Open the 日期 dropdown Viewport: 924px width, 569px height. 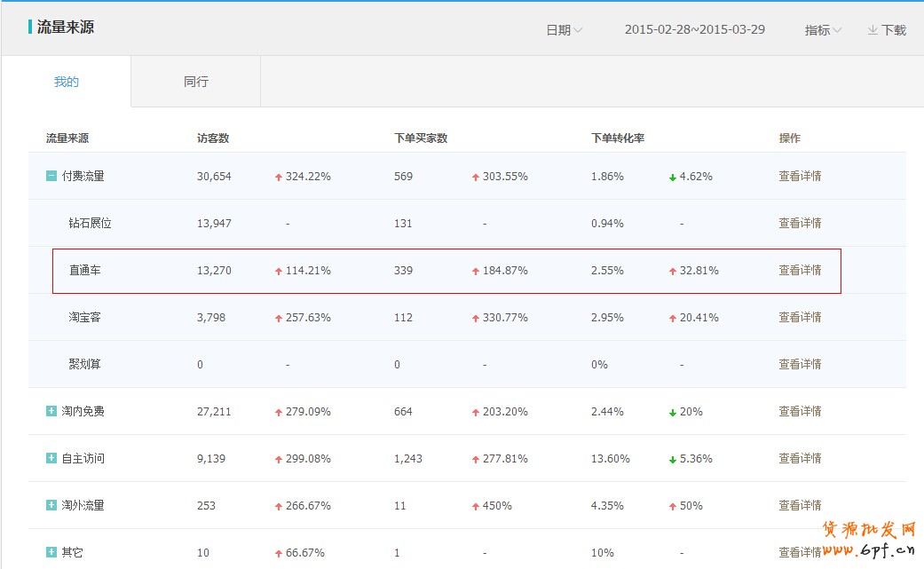(564, 30)
